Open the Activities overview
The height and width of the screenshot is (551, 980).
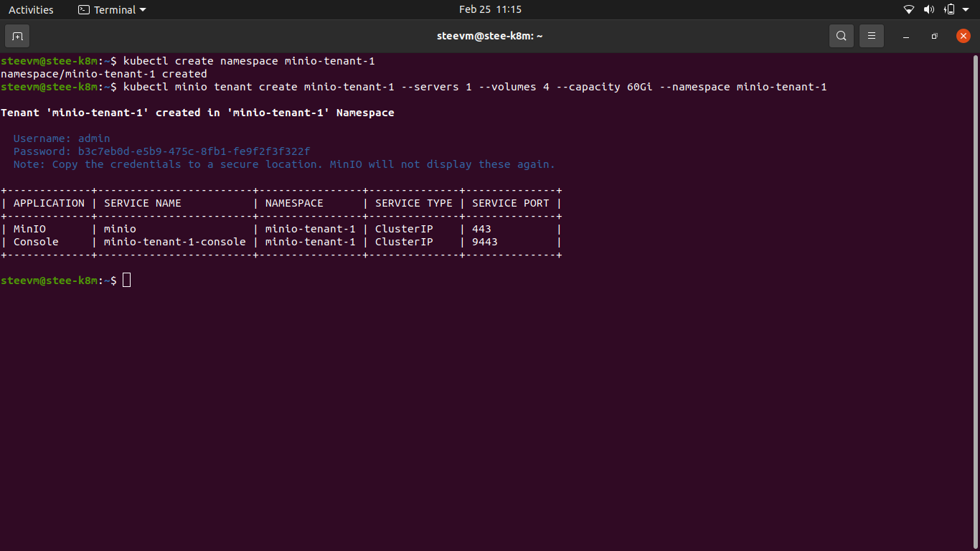[x=32, y=9]
